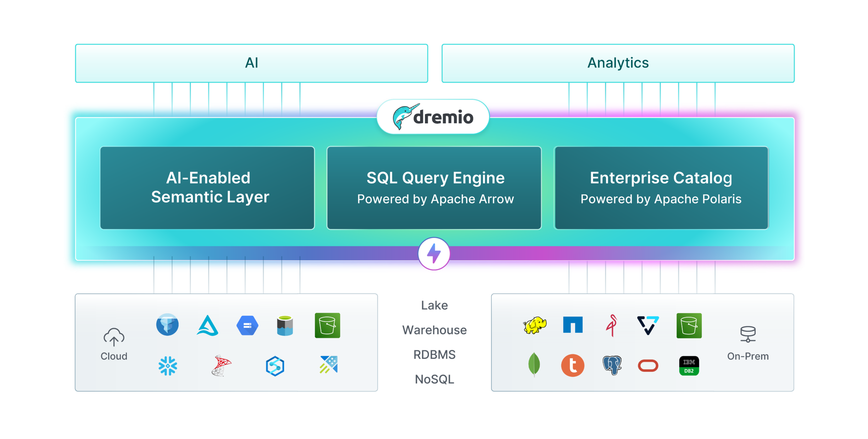Click the 'RDBMS' label

point(434,355)
